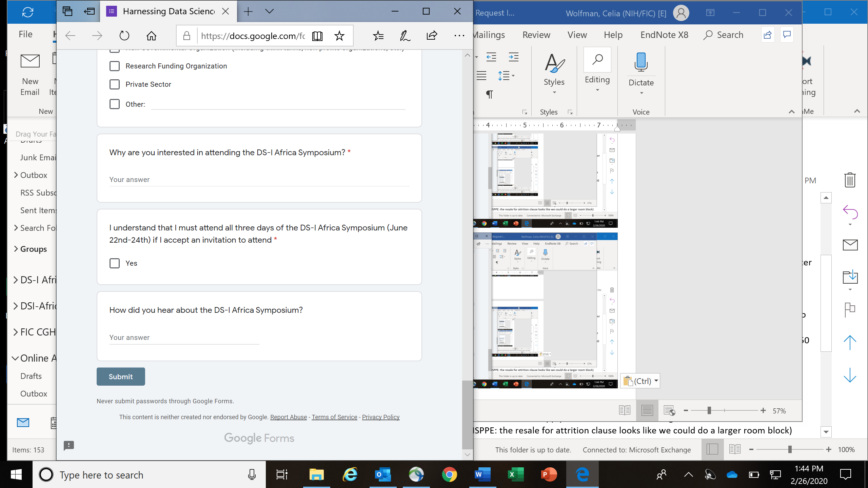
Task: Click the Edge Reading view book icon
Action: (317, 36)
